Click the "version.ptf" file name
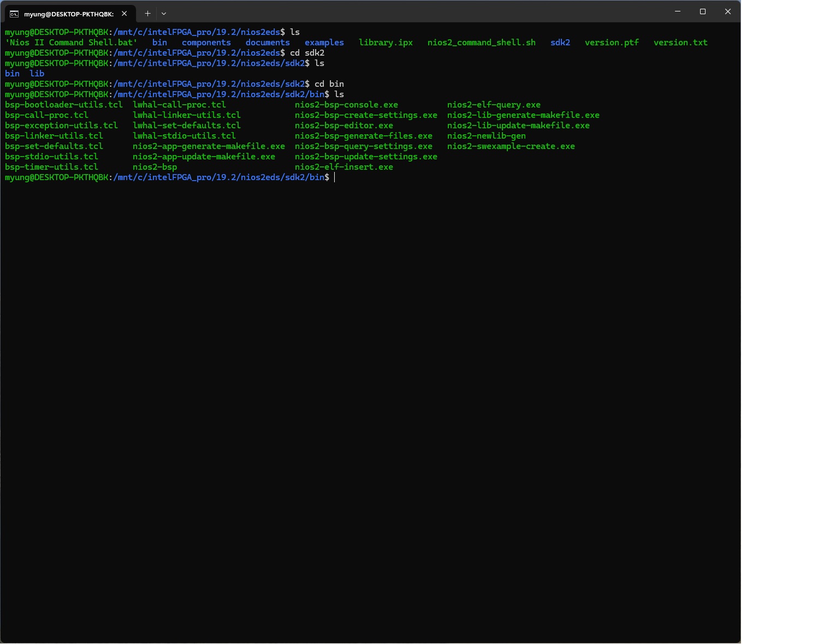This screenshot has height=644, width=818. [612, 43]
